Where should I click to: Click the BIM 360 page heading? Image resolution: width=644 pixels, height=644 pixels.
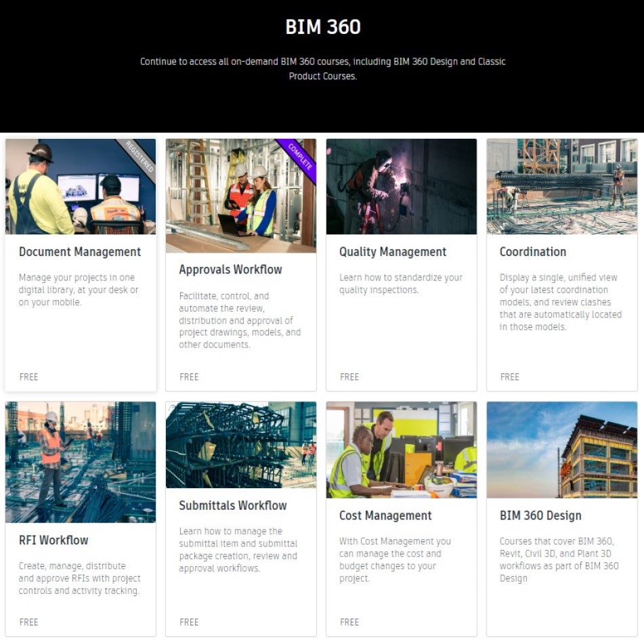(322, 27)
